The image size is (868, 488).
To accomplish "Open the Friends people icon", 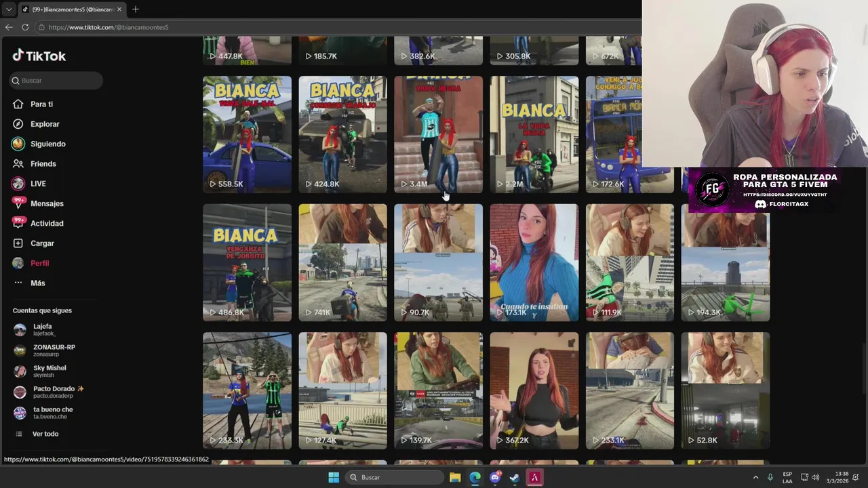I will click(x=18, y=164).
